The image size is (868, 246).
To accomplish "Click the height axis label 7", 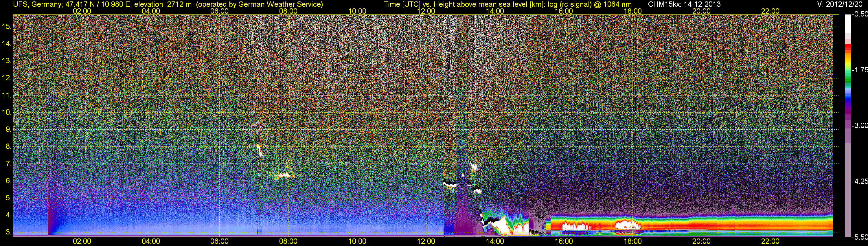I will pyautogui.click(x=8, y=164).
